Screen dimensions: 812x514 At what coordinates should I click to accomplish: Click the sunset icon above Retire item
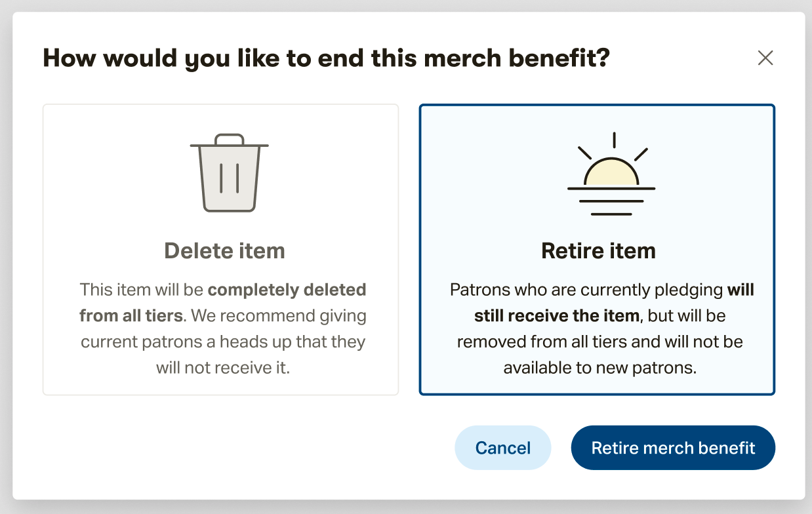click(611, 174)
